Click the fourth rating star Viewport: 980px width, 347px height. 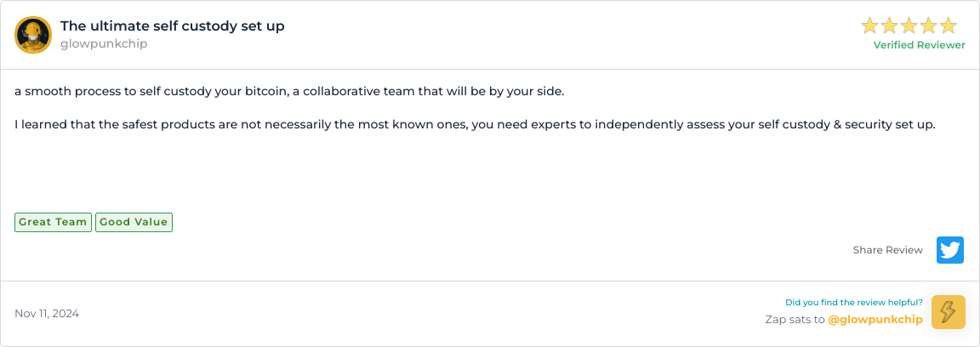(929, 26)
